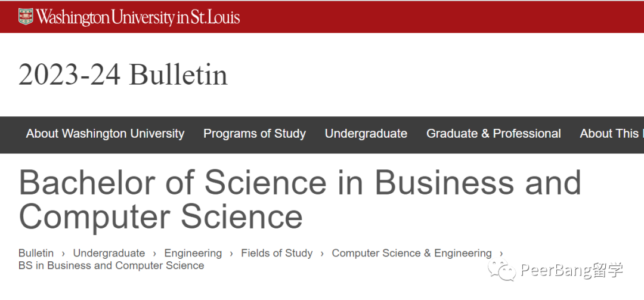Open Graduate & Professional menu item
The width and height of the screenshot is (644, 300).
pos(494,134)
